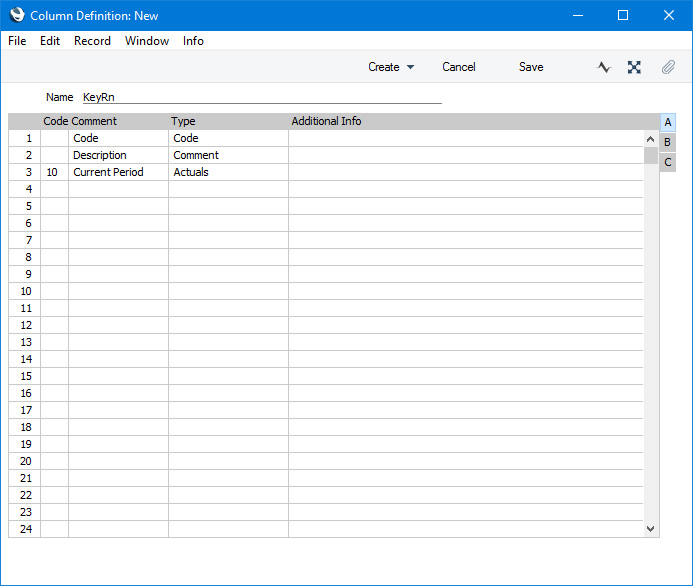Click the vertical scrollbar thumb
This screenshot has width=693, height=586.
point(650,156)
